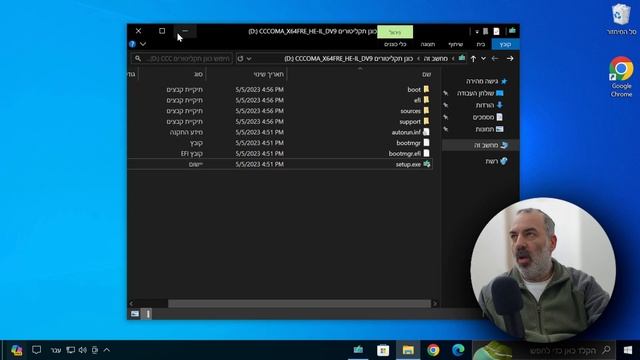640x360 pixels.
Task: Click the horizontal scrollbar thumb
Action: point(299,303)
